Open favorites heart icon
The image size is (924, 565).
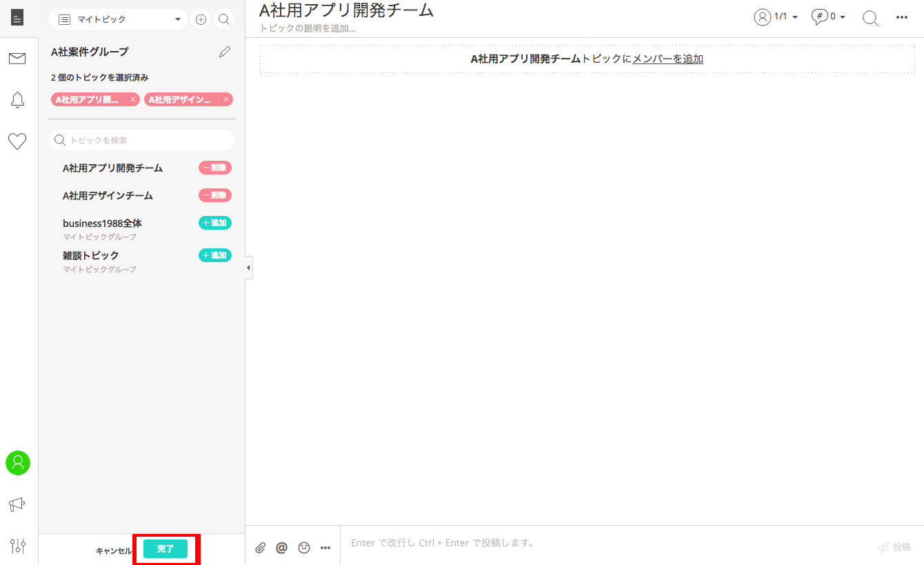click(17, 141)
